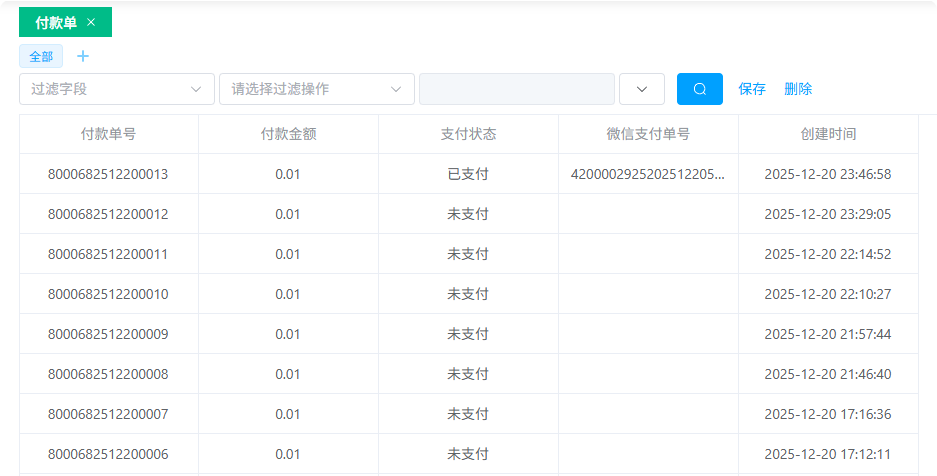Focus the filter value input field
The image size is (937, 476).
coord(517,89)
